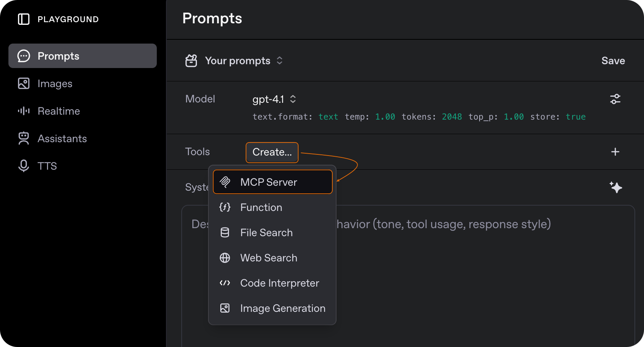
Task: Select Image Generation from the tools menu
Action: tap(272, 308)
